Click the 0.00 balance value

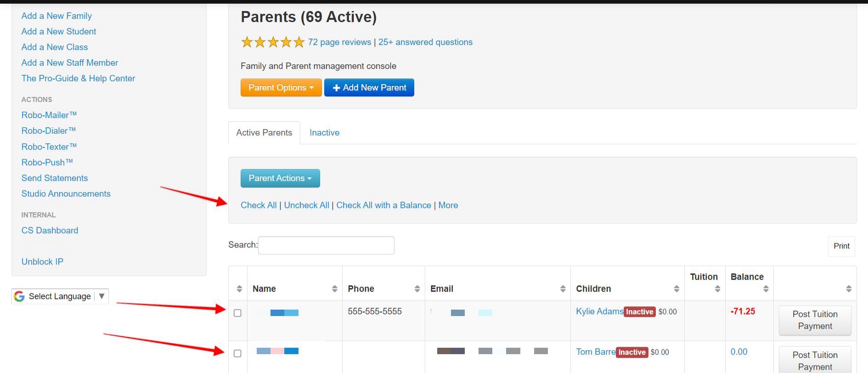pos(739,352)
